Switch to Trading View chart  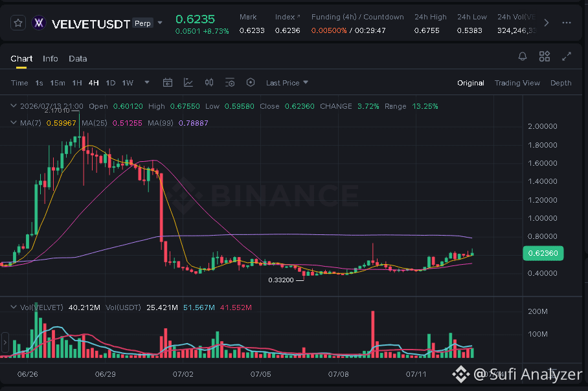[517, 83]
